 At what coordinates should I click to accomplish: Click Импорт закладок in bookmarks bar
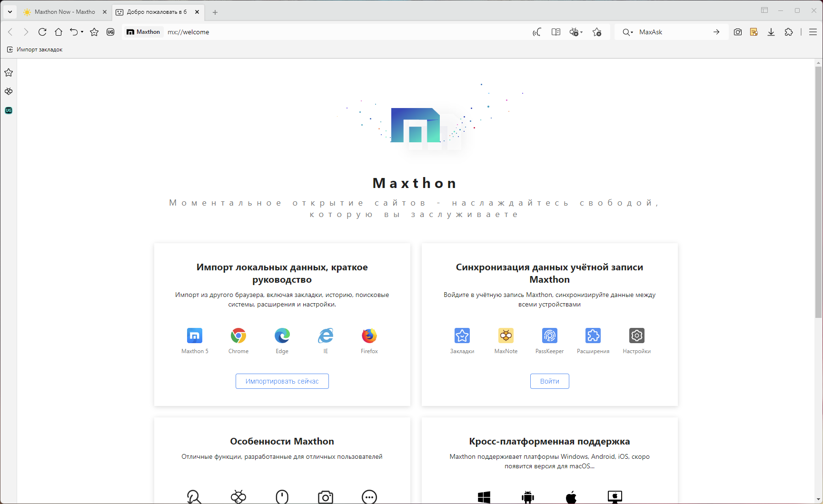(35, 49)
